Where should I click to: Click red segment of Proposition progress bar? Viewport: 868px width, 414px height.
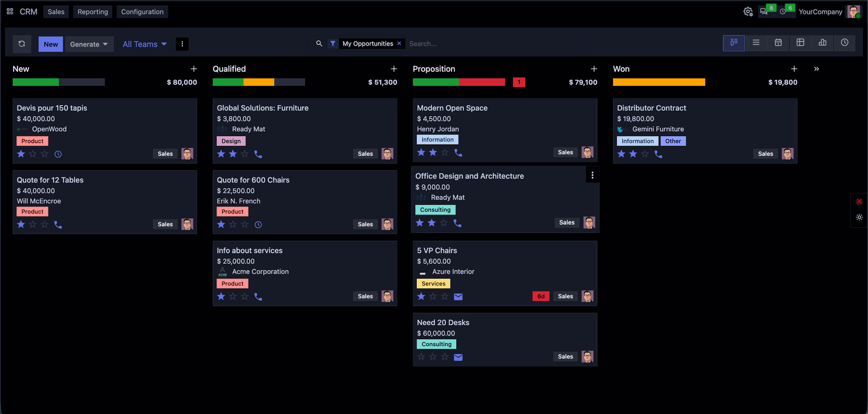482,82
